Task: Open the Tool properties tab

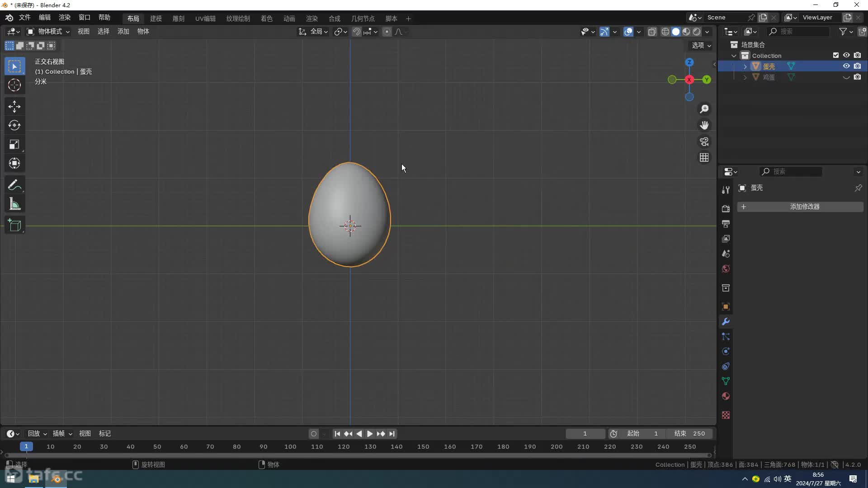Action: coord(726,190)
